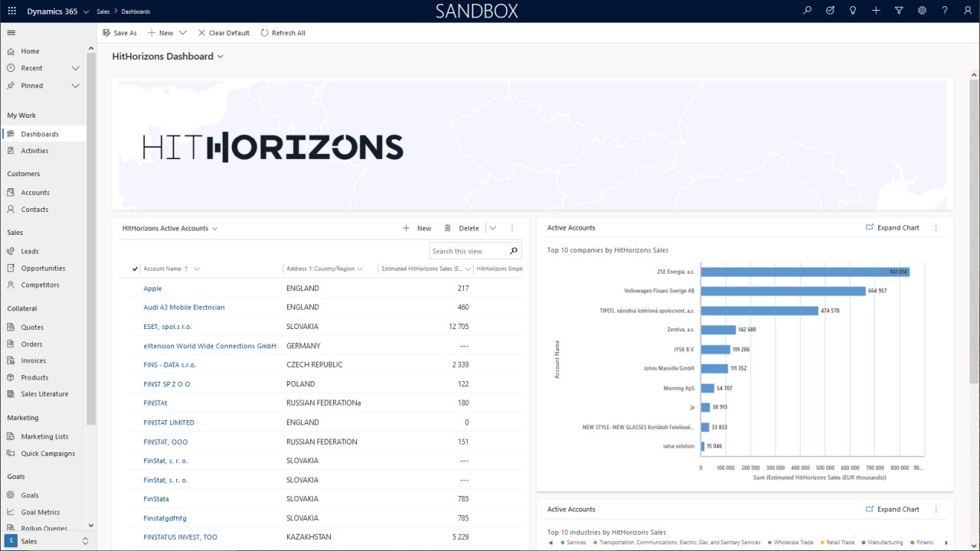
Task: Click Refresh All in command bar
Action: (283, 33)
